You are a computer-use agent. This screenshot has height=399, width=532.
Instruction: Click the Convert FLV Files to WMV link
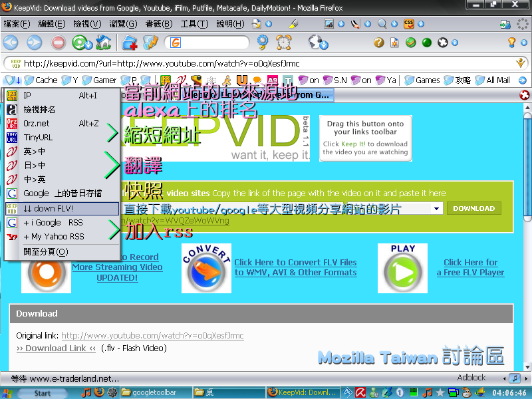tap(295, 267)
